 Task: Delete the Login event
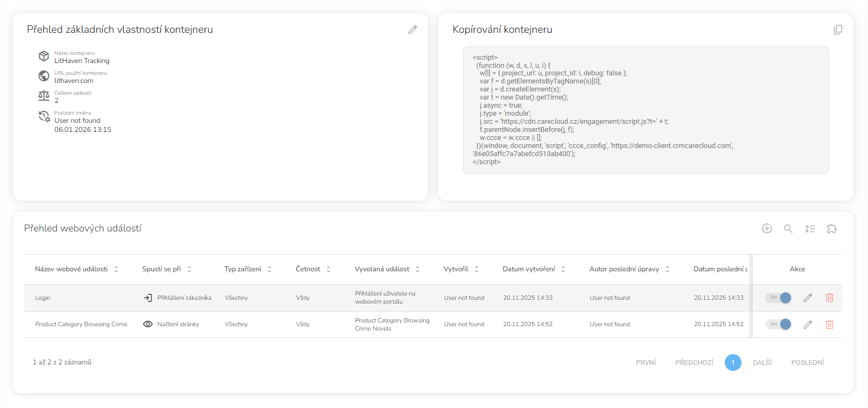[x=829, y=298]
